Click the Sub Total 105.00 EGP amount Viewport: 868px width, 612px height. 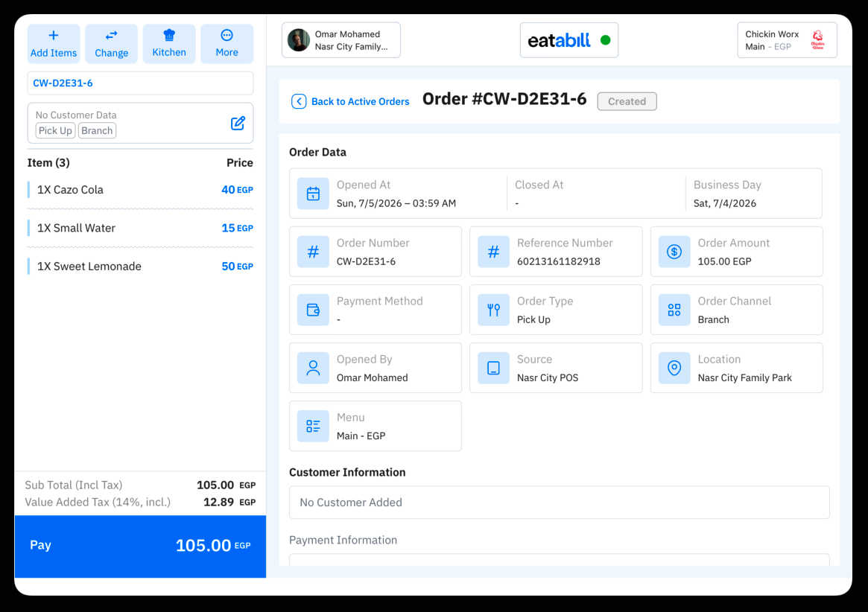[x=226, y=485]
